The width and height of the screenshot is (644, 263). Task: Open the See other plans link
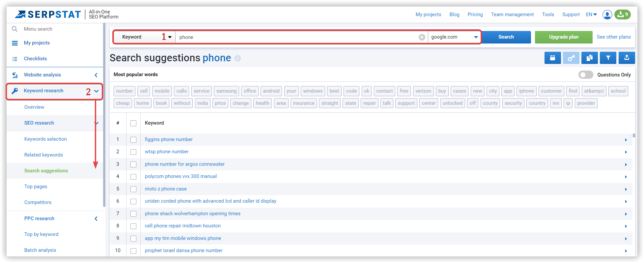pyautogui.click(x=614, y=37)
